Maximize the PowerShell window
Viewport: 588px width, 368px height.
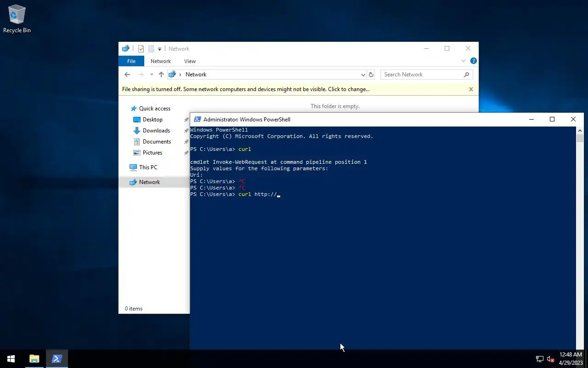pos(552,119)
